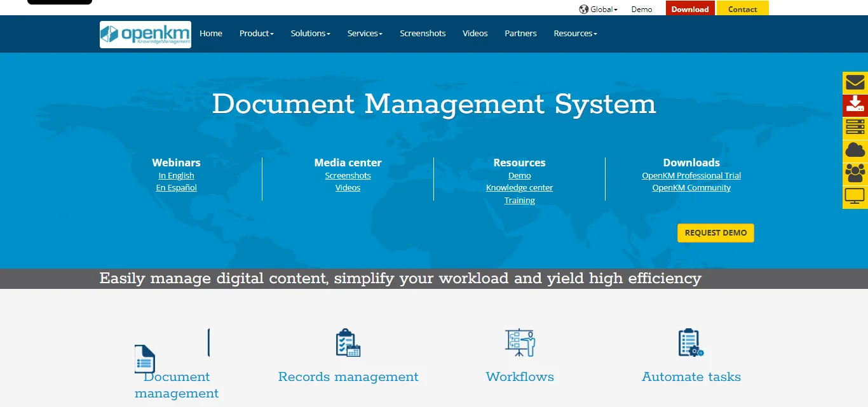Open Demo link under Resources heading
This screenshot has width=868, height=407.
[x=520, y=176]
